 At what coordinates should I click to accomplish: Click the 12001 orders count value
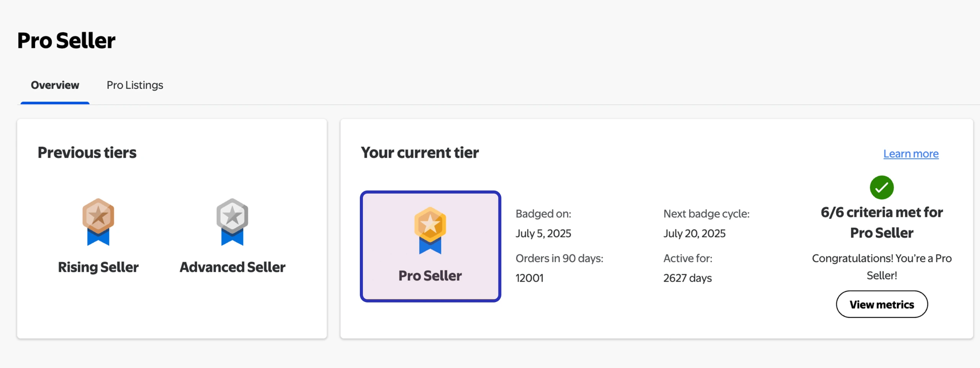tap(529, 278)
